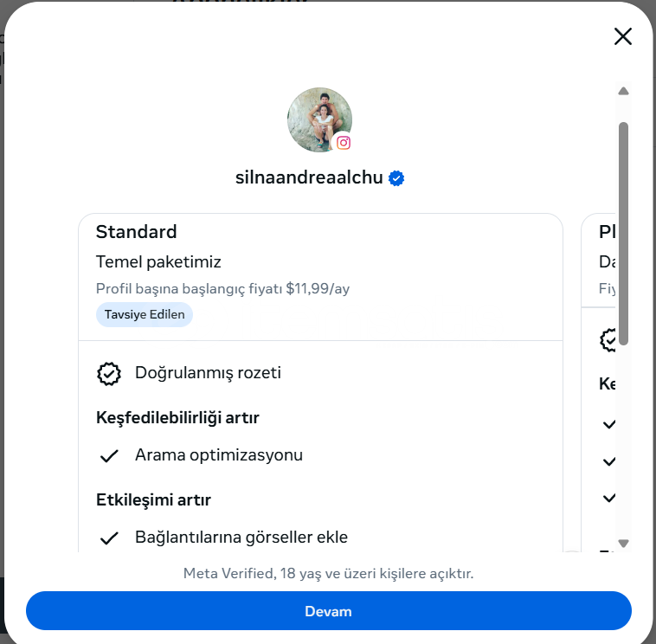
Task: Select the Standard plan heading
Action: pos(136,232)
